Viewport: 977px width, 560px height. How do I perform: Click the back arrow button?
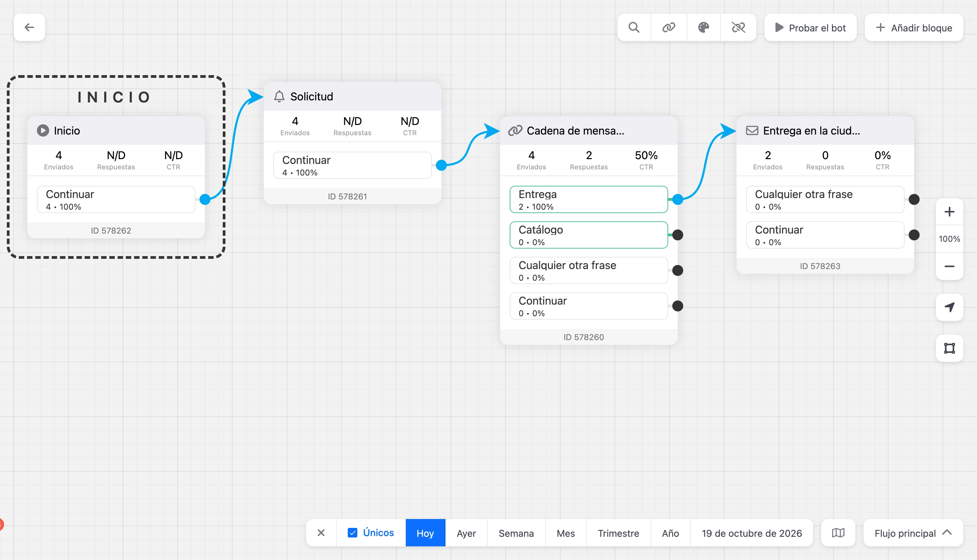pyautogui.click(x=29, y=27)
